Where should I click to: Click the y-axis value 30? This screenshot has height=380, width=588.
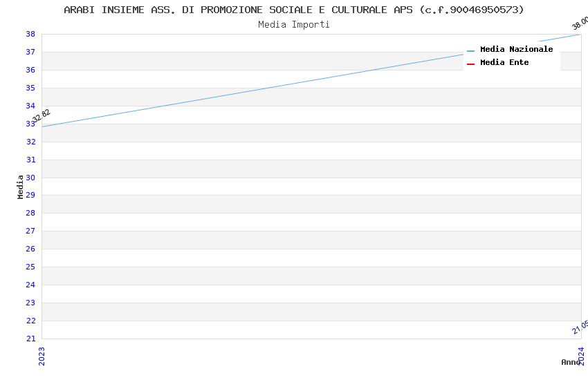30,178
